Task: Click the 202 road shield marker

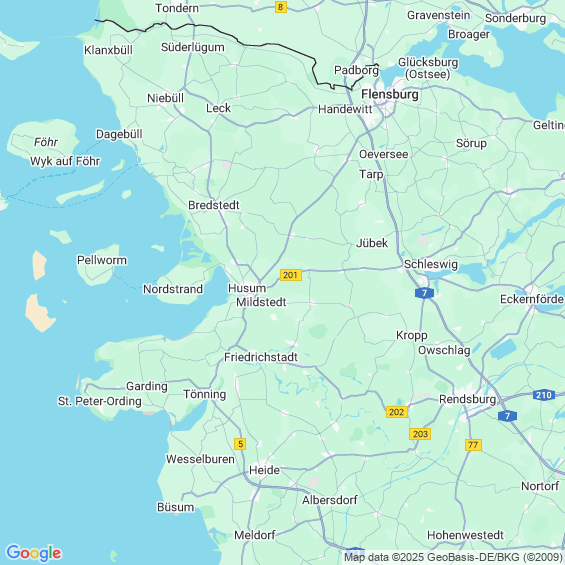Action: [397, 411]
